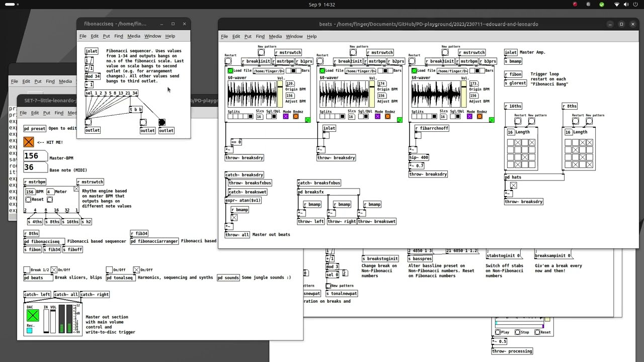The width and height of the screenshot is (644, 362).
Task: Toggle purple Mode switch in second slicer
Action: (x=377, y=117)
